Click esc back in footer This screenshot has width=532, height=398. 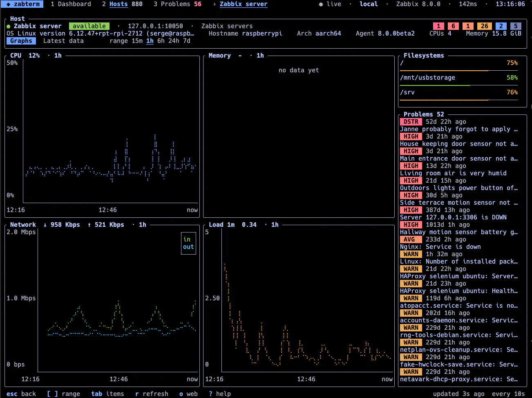21,394
